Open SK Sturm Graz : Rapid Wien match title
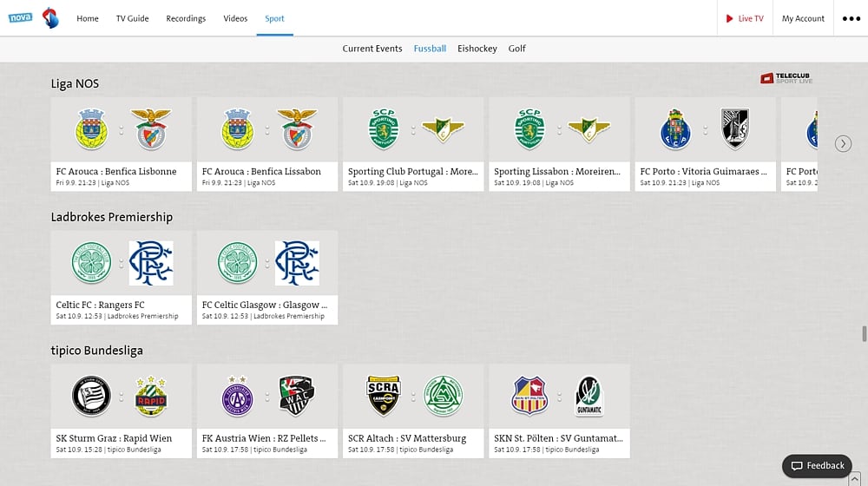The image size is (868, 486). (x=114, y=438)
